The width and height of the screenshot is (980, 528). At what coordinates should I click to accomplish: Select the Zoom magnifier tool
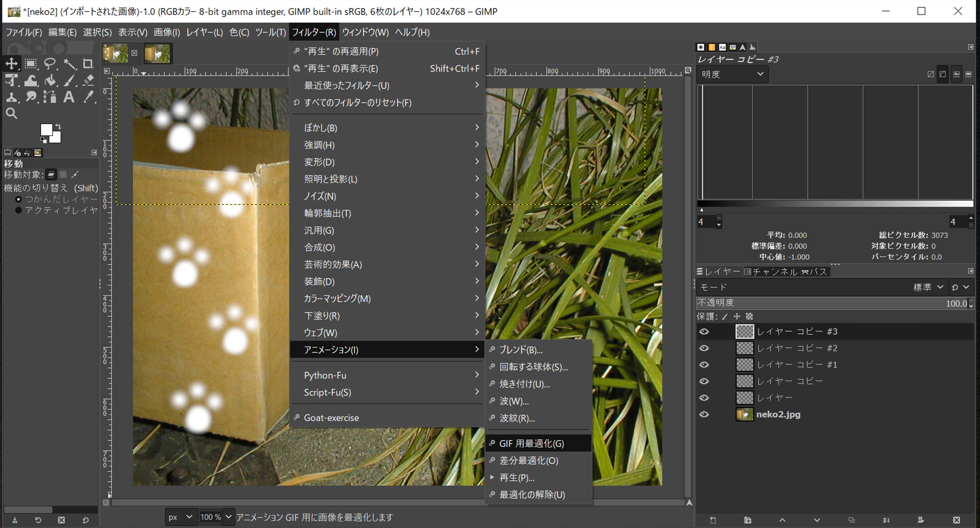[x=11, y=113]
